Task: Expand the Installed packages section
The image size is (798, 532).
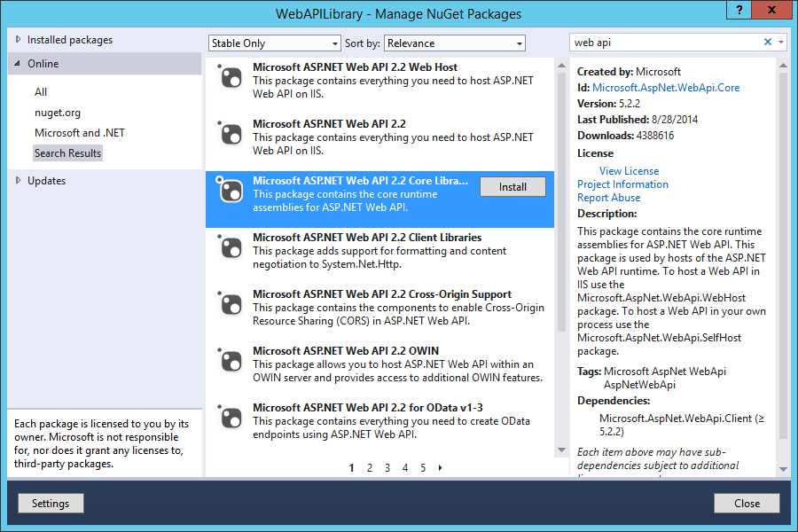Action: pyautogui.click(x=19, y=39)
